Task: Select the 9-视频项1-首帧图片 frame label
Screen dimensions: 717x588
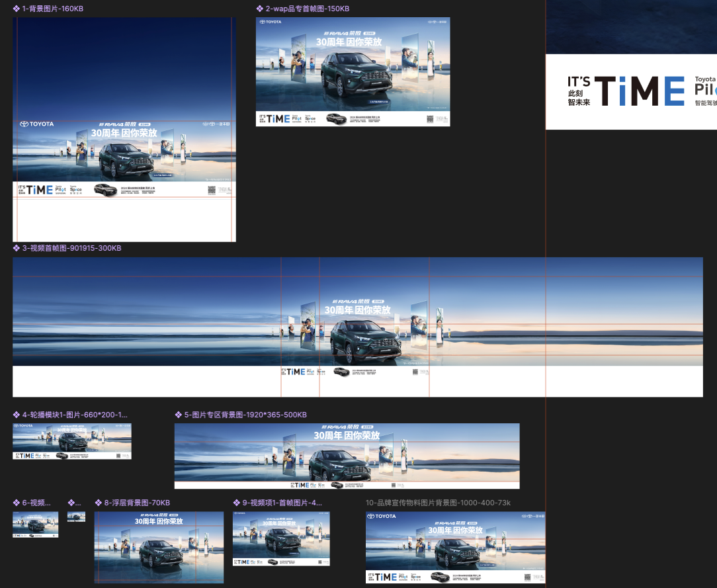Action: point(282,503)
